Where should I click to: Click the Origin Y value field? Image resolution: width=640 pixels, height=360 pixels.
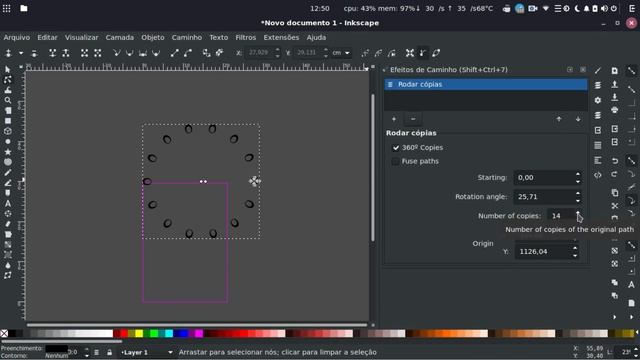(543, 251)
